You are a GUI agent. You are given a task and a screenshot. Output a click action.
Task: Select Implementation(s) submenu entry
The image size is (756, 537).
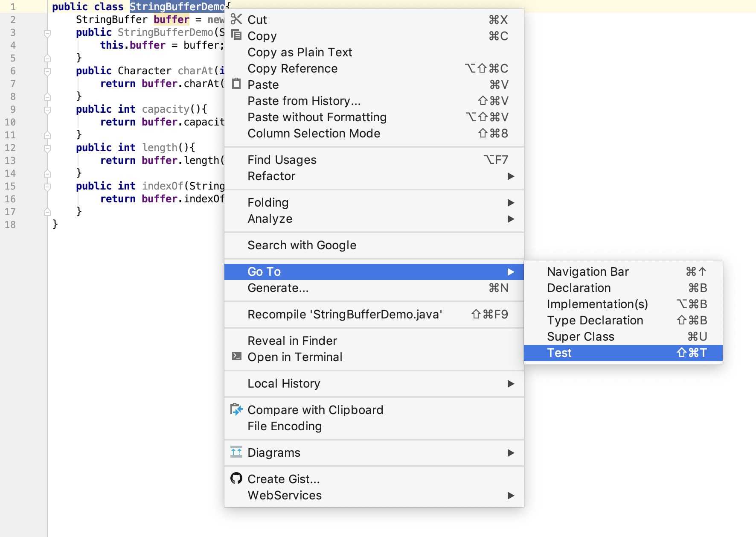pos(623,304)
